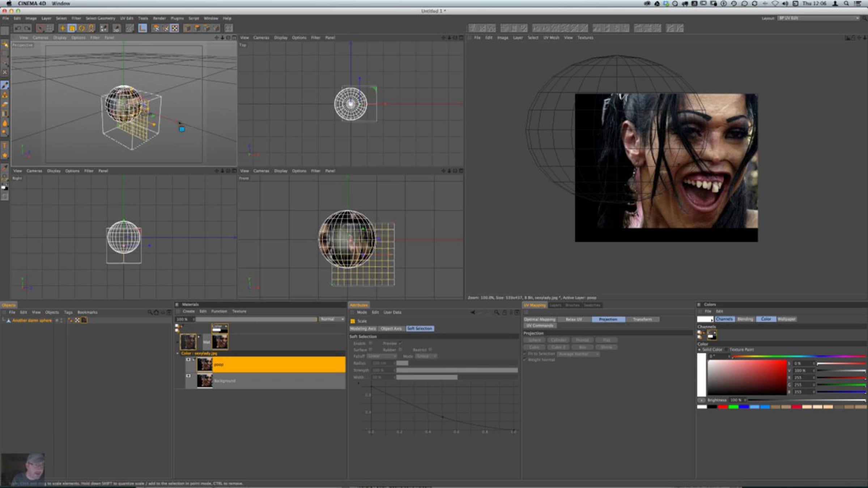Switch to the Relax UV tab
868x488 pixels.
click(x=574, y=320)
